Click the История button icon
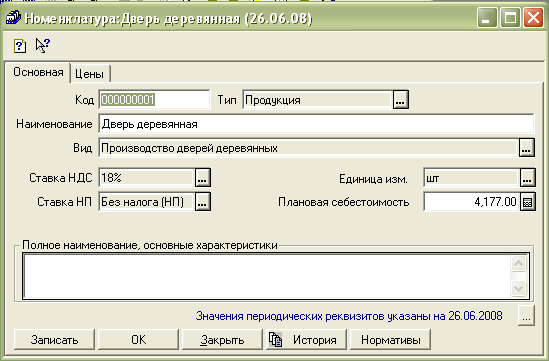This screenshot has height=361, width=549. tap(276, 340)
